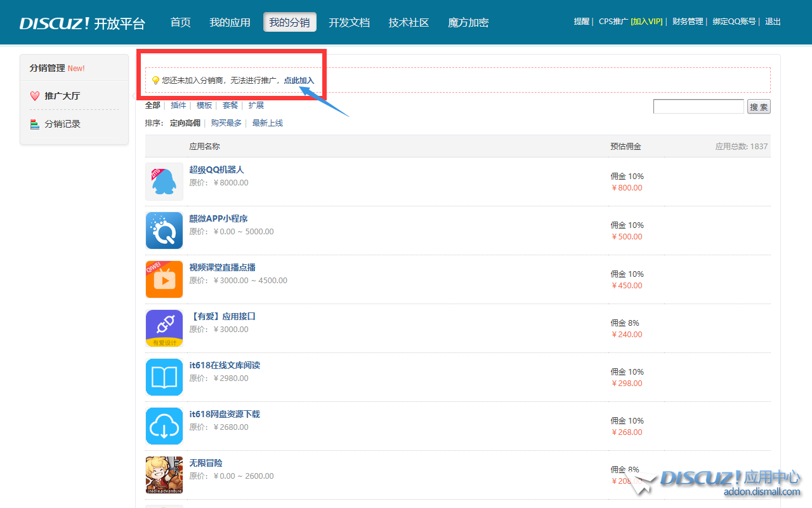Screen dimensions: 812x508
Task: Go to 我的应用 in top navigation
Action: (x=230, y=22)
